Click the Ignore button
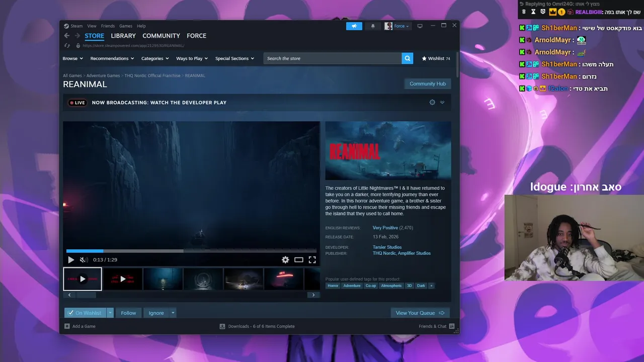Screen dimensions: 644x362 point(156,313)
